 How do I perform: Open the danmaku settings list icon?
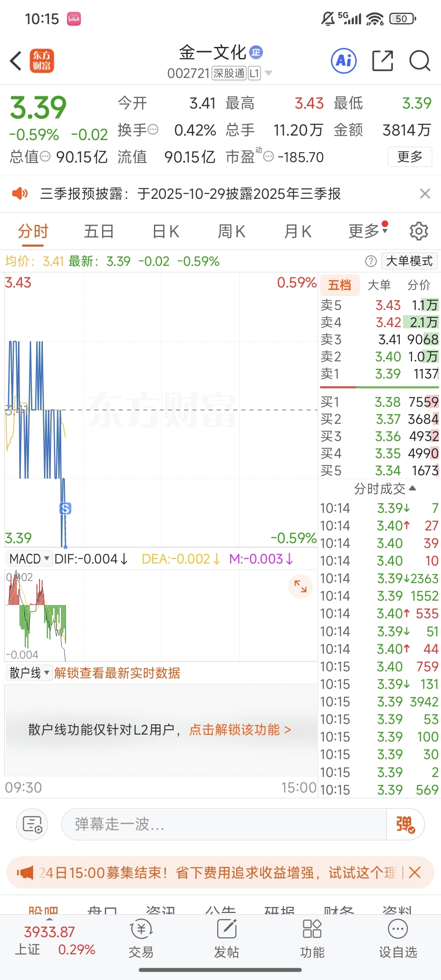coord(32,824)
